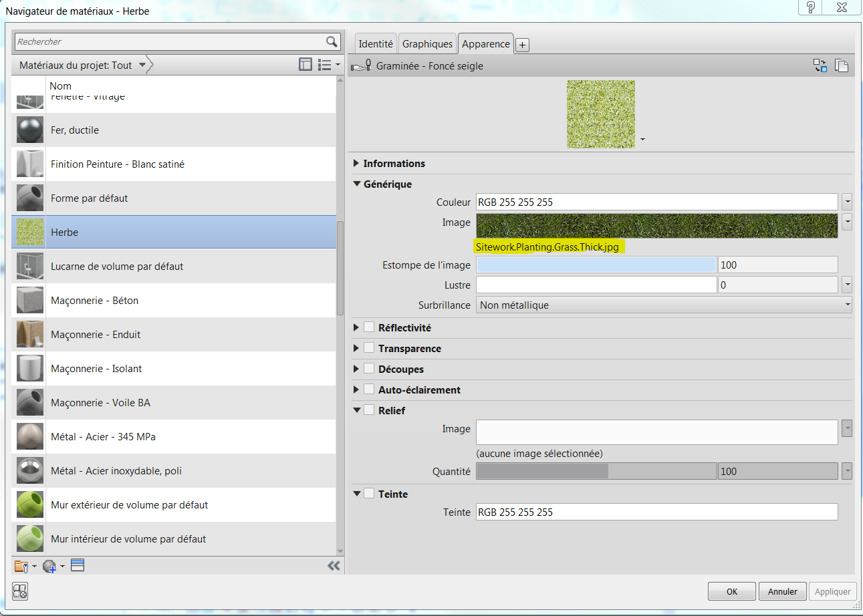Collapse the material editor with double chevrons
863x616 pixels.
[334, 566]
